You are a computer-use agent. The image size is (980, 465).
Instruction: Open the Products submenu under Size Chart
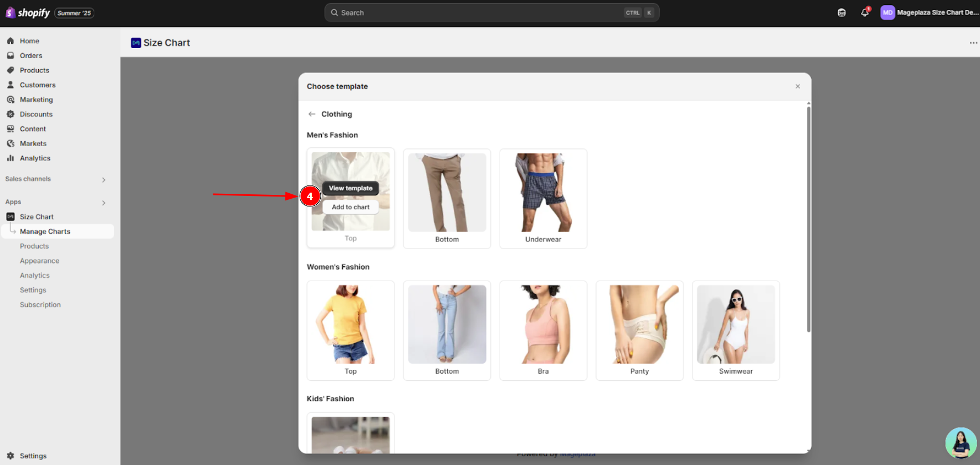(34, 246)
